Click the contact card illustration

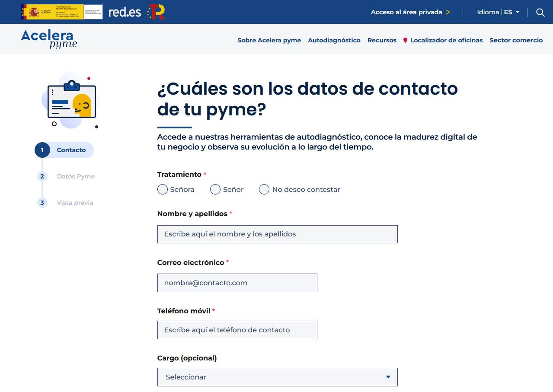71,101
